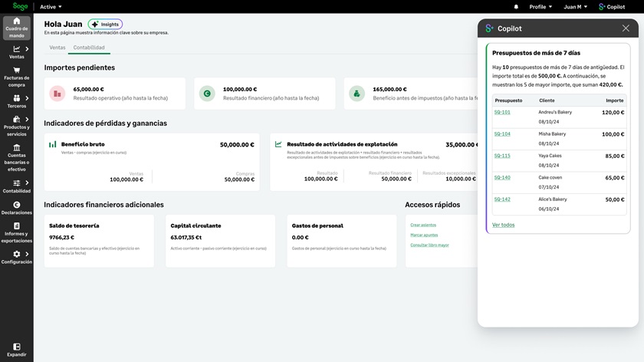This screenshot has height=362, width=644.
Task: Close the Copilot panel
Action: (626, 28)
